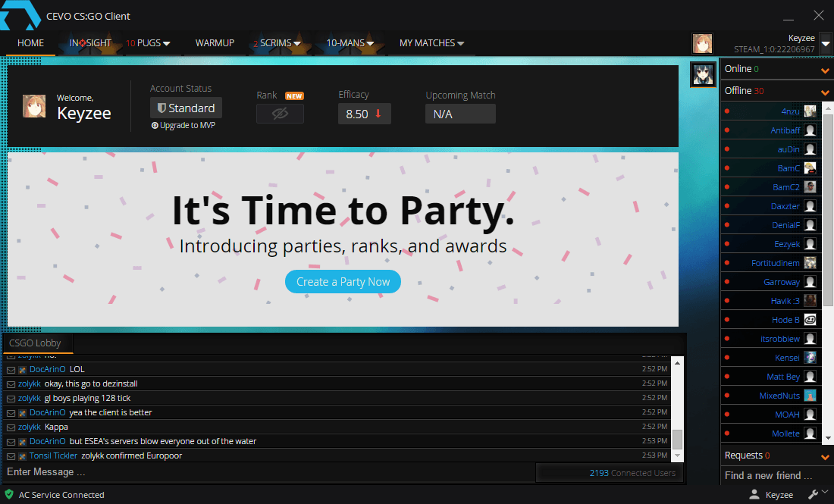Click the Standard account status button
The width and height of the screenshot is (834, 504).
pyautogui.click(x=187, y=108)
